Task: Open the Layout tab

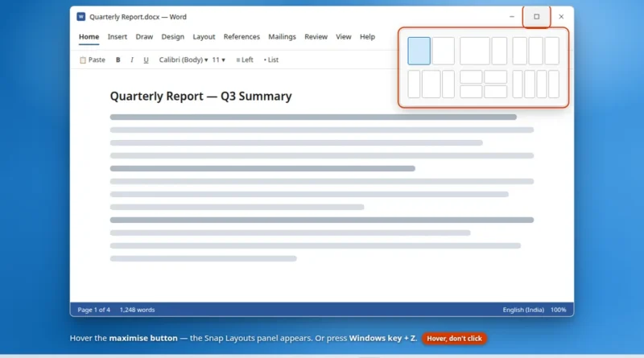Action: [x=204, y=37]
